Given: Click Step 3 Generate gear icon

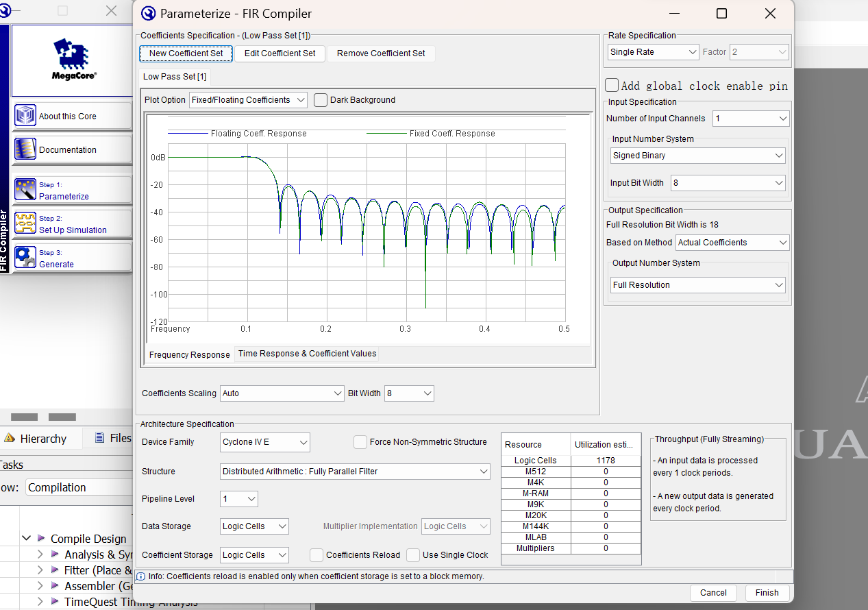Looking at the screenshot, I should (25, 258).
